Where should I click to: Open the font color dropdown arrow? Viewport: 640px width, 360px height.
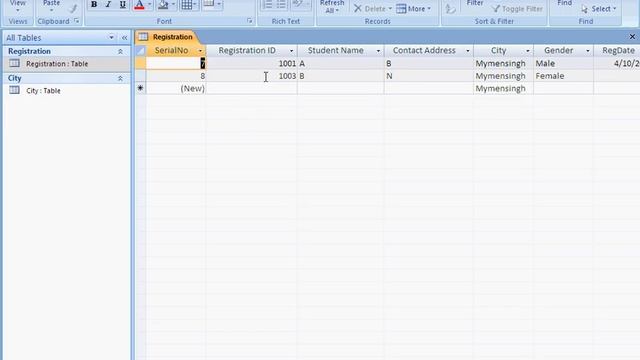[149, 4]
